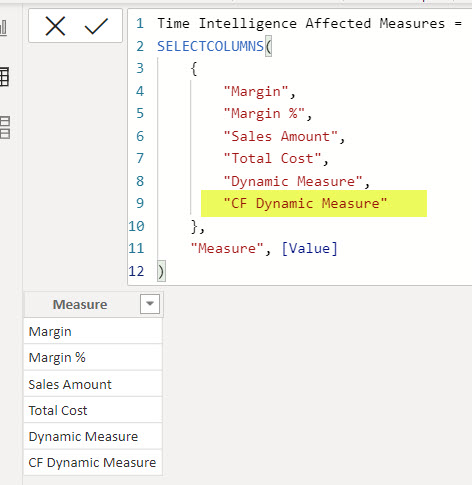
Task: Open the Measure column filter dropdown
Action: coord(150,304)
